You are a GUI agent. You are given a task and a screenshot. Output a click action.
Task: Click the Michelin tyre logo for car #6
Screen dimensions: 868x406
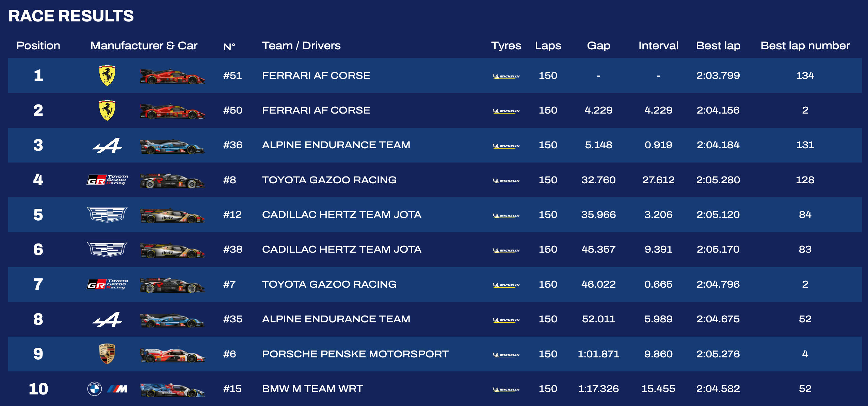pyautogui.click(x=506, y=354)
